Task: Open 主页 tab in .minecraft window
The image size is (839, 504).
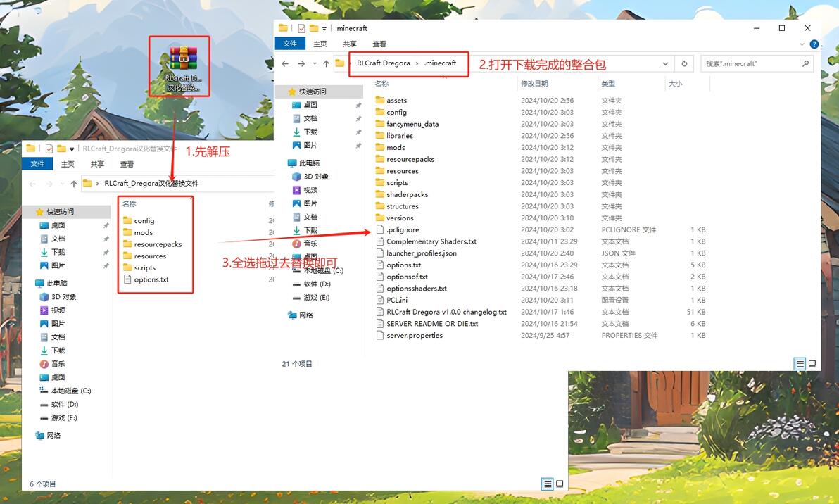Action: pyautogui.click(x=320, y=44)
